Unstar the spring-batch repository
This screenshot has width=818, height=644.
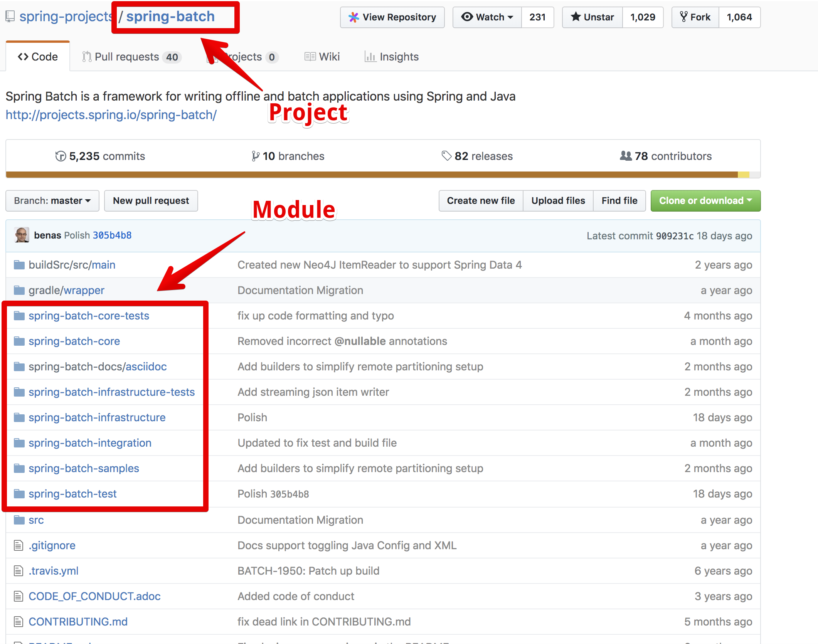[x=592, y=17]
